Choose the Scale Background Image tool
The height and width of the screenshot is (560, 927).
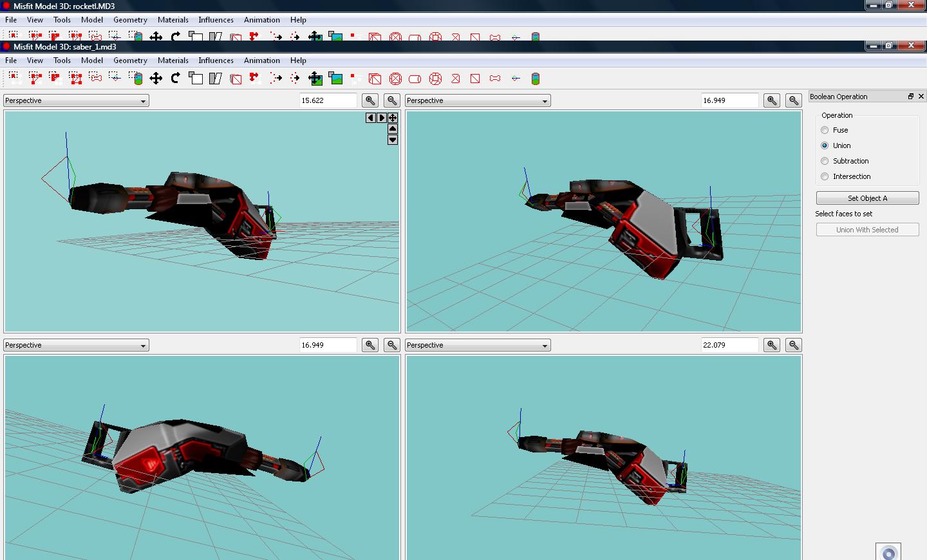(x=335, y=79)
